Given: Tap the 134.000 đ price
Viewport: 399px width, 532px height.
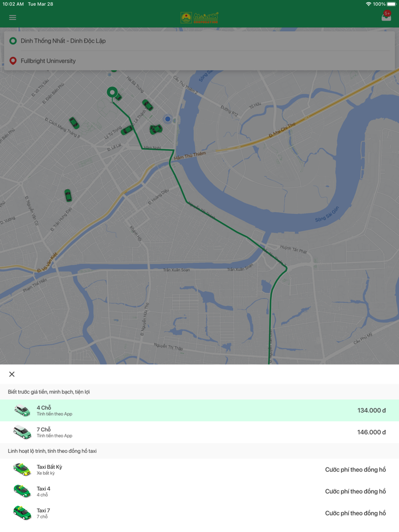Looking at the screenshot, I should [x=372, y=411].
